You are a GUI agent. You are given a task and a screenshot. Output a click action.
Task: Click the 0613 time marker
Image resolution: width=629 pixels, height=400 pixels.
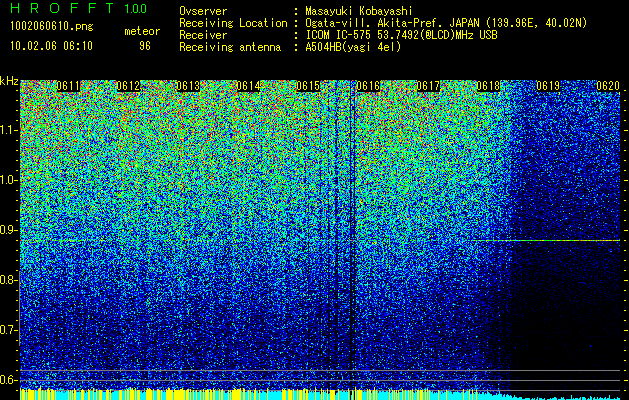[189, 86]
